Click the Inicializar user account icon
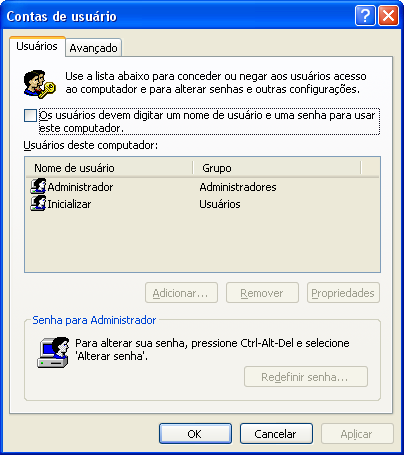 click(38, 203)
